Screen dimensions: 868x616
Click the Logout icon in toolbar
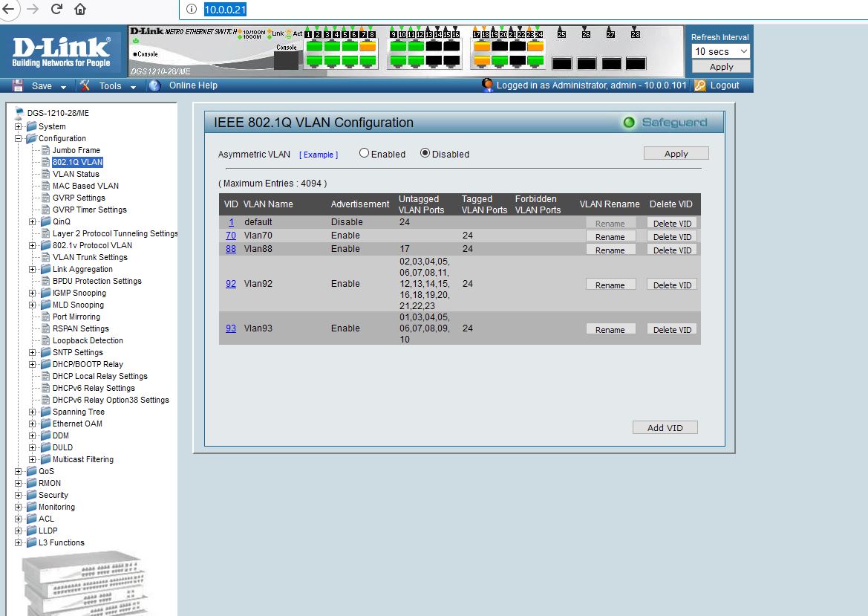coord(700,85)
